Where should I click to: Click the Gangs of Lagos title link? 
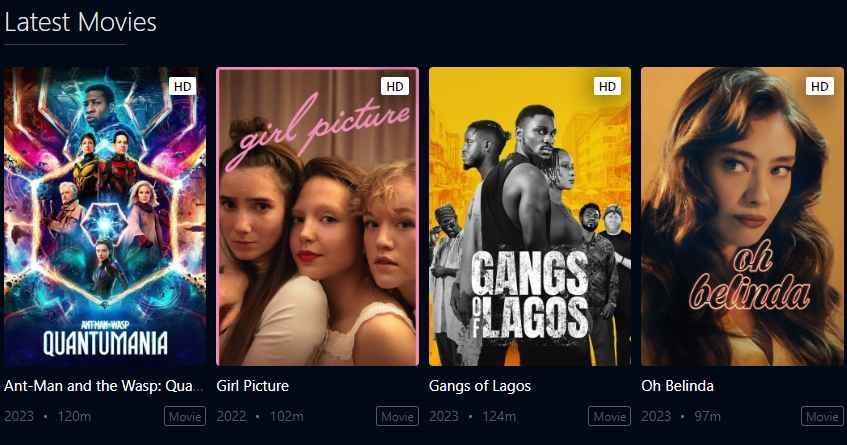(x=480, y=386)
